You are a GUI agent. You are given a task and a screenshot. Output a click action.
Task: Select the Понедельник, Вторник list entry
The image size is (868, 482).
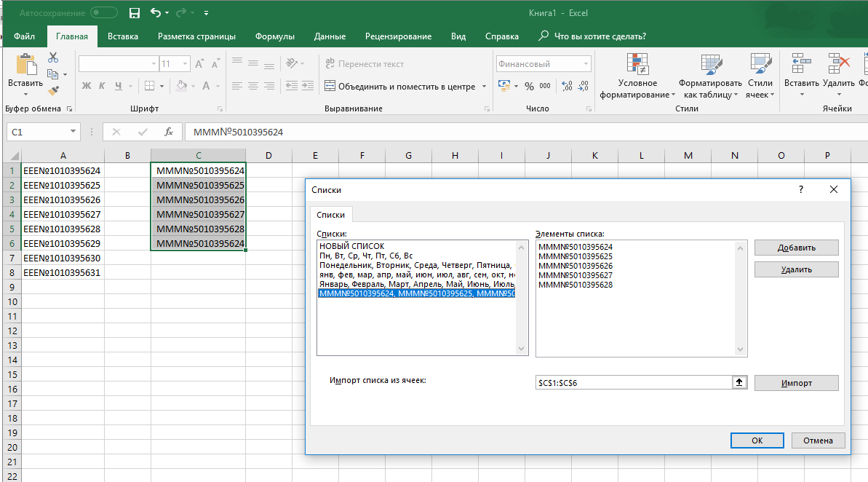click(416, 265)
